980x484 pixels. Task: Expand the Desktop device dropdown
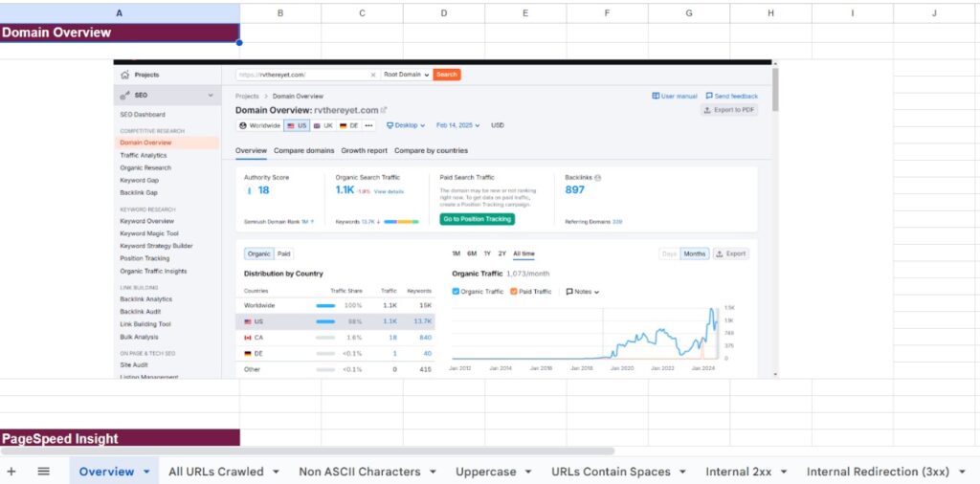point(407,125)
